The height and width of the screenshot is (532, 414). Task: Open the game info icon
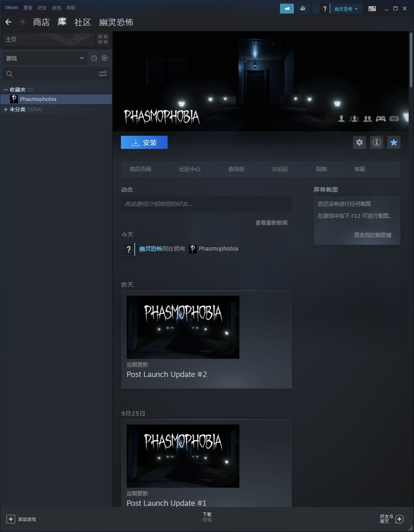pyautogui.click(x=377, y=142)
